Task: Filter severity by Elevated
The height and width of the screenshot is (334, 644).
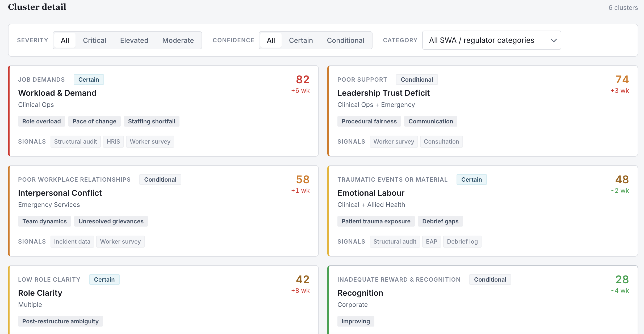Action: 134,40
